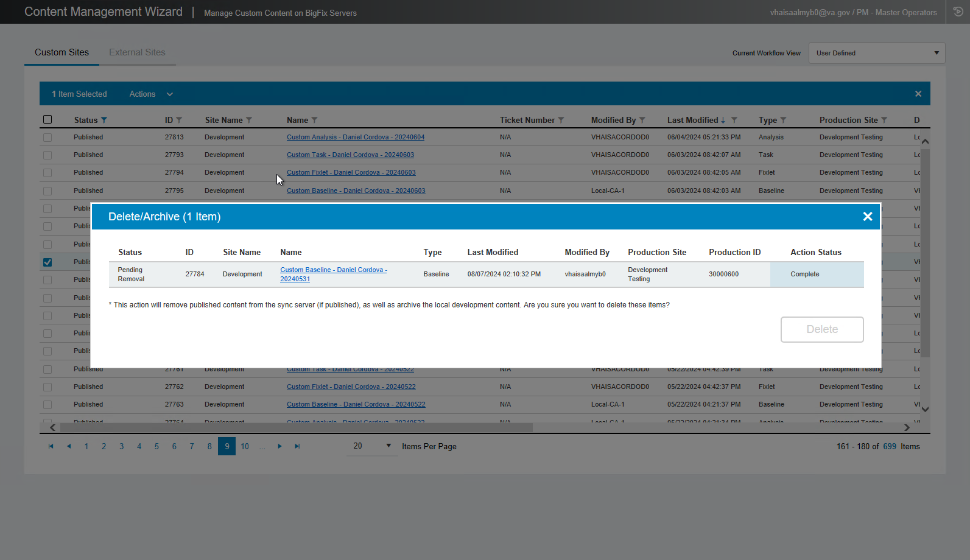
Task: Filter the Type column
Action: tap(784, 120)
